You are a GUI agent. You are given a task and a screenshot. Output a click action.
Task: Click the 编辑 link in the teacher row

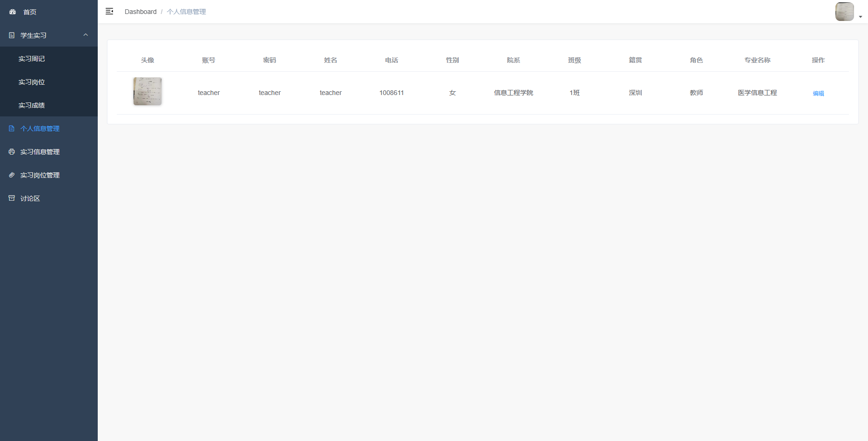tap(818, 93)
